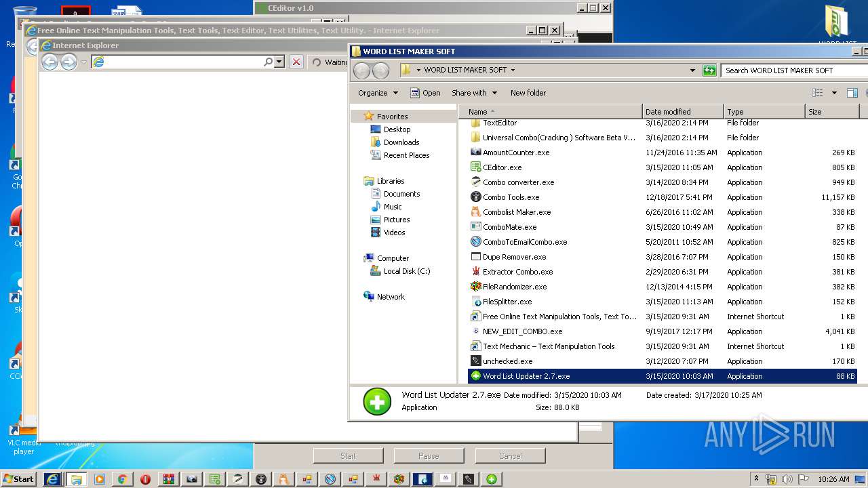The width and height of the screenshot is (868, 488).
Task: Select FileSplitter.exe file icon
Action: [x=475, y=302]
